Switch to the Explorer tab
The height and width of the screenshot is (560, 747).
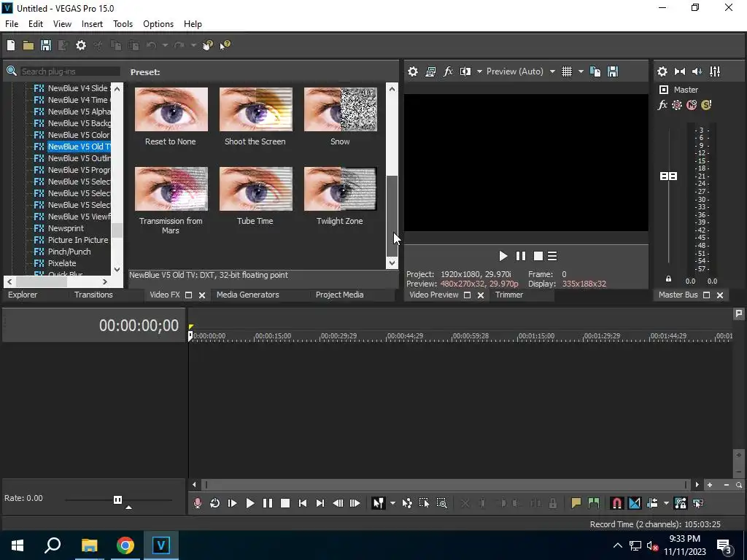(x=23, y=295)
